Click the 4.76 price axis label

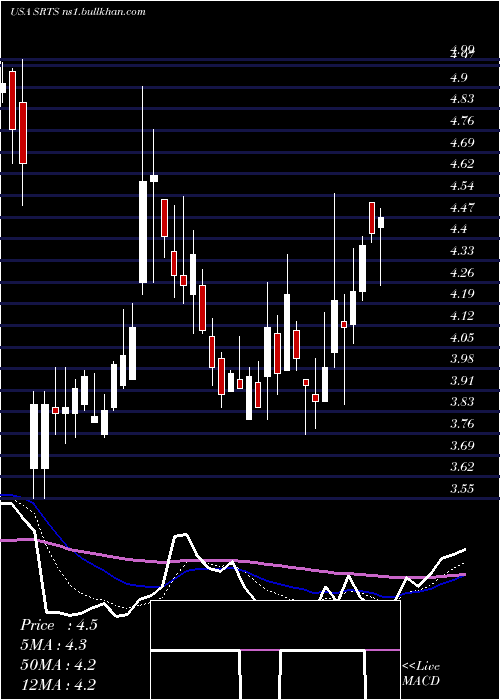point(462,121)
